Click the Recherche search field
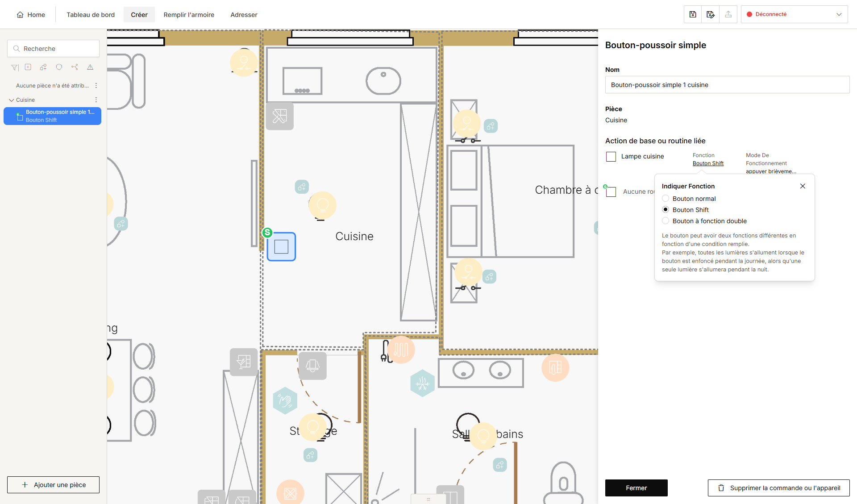Image resolution: width=857 pixels, height=504 pixels. coord(53,49)
